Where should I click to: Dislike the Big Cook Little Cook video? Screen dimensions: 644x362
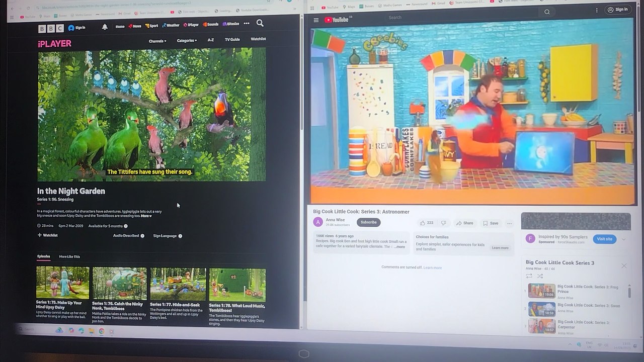[x=443, y=223]
